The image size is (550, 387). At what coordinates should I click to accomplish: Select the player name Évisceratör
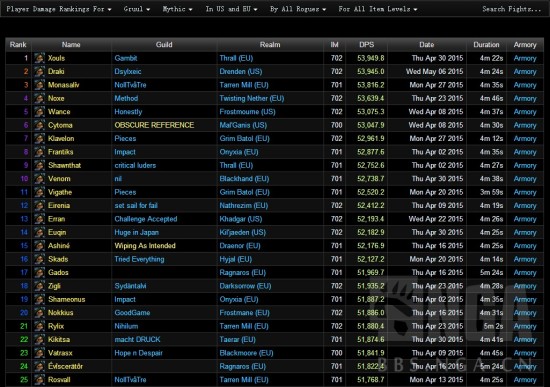point(65,366)
